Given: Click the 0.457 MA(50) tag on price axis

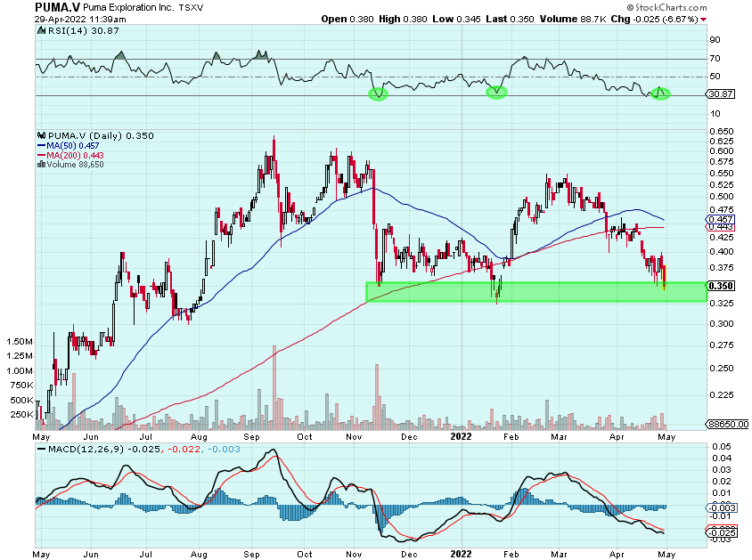Looking at the screenshot, I should [x=720, y=219].
